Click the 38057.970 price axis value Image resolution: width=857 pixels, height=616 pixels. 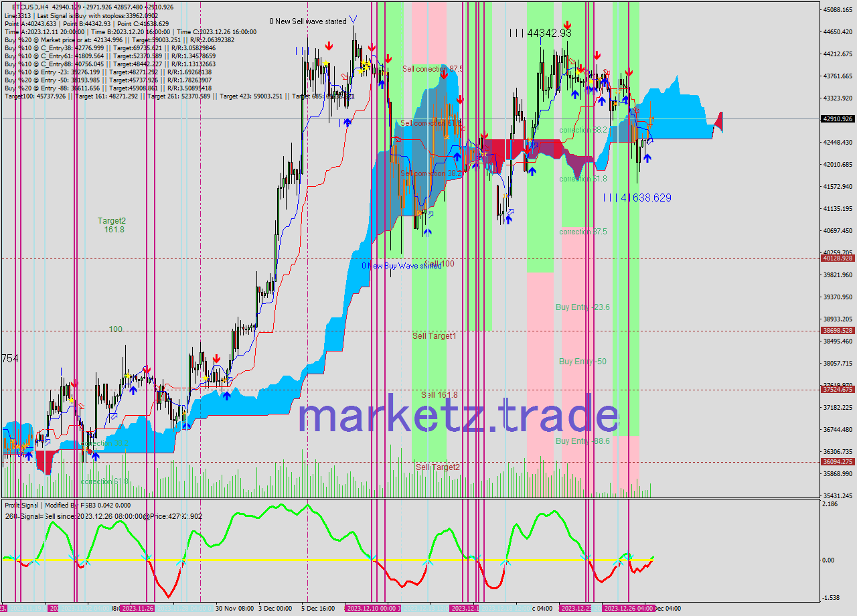click(838, 364)
